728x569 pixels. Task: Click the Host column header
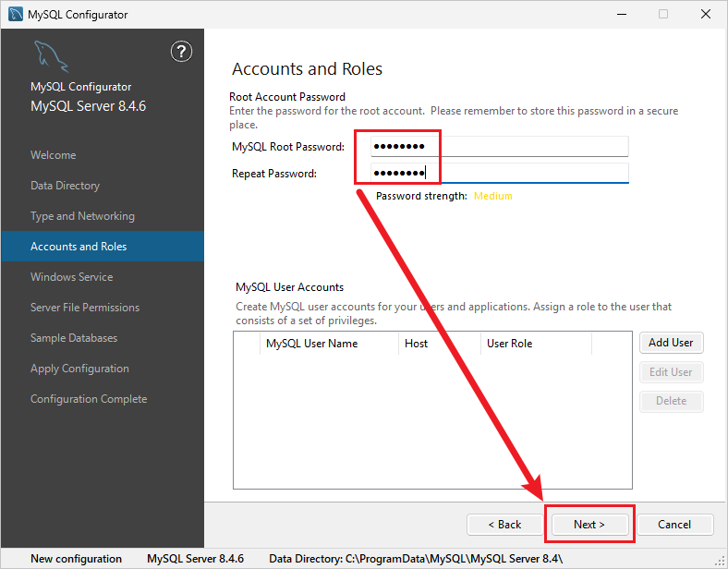tap(439, 344)
